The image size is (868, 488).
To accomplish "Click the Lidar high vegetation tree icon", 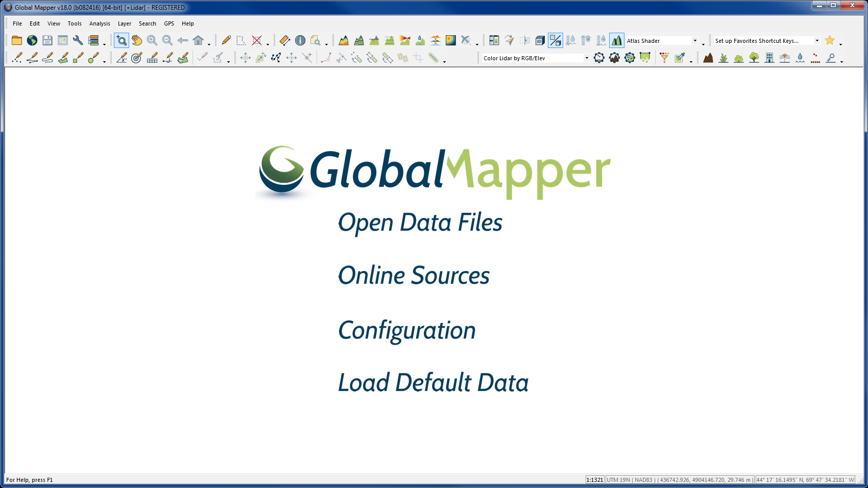I will pos(754,58).
